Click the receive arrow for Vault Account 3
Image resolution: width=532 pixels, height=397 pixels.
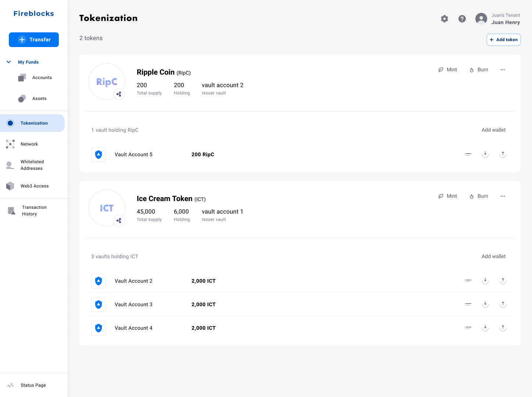[485, 304]
